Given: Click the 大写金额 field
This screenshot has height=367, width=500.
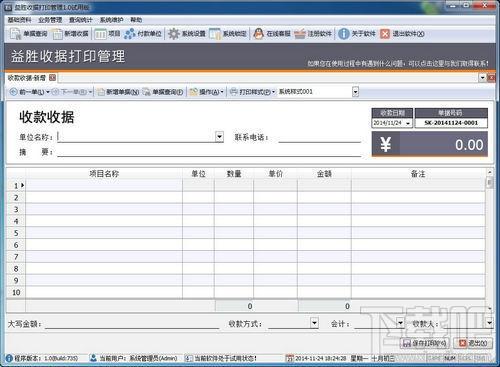Looking at the screenshot, I should pos(132,323).
